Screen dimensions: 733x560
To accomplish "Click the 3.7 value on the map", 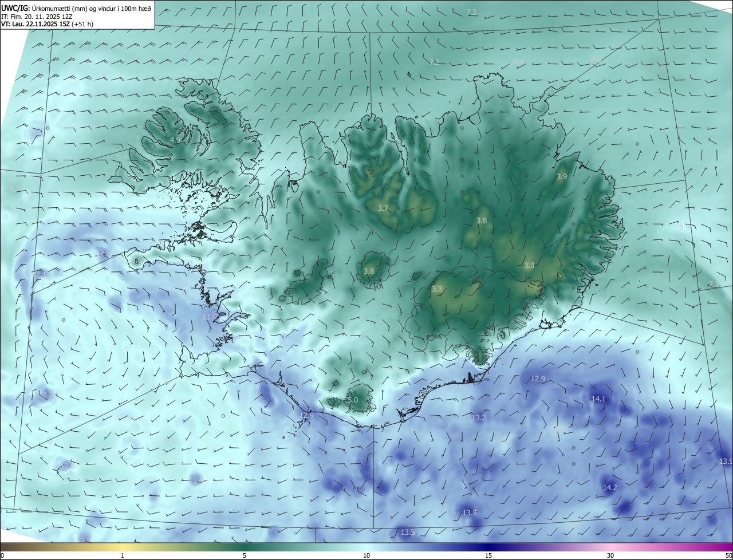I will (383, 208).
